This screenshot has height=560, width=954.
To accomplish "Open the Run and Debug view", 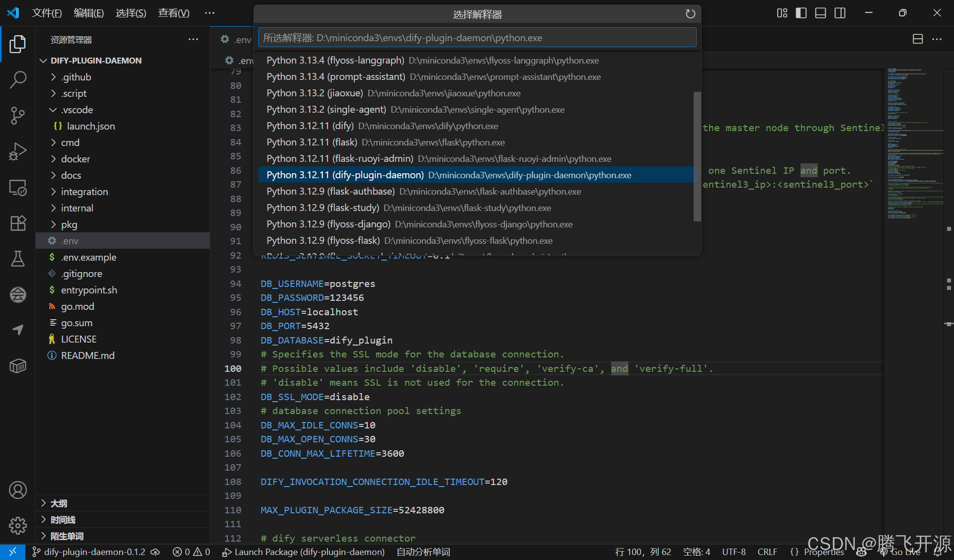I will pos(18,151).
